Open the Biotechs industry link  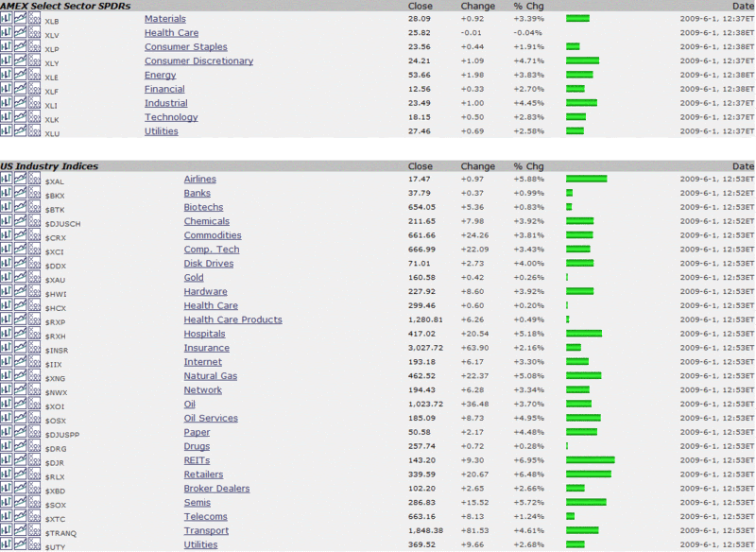(203, 207)
